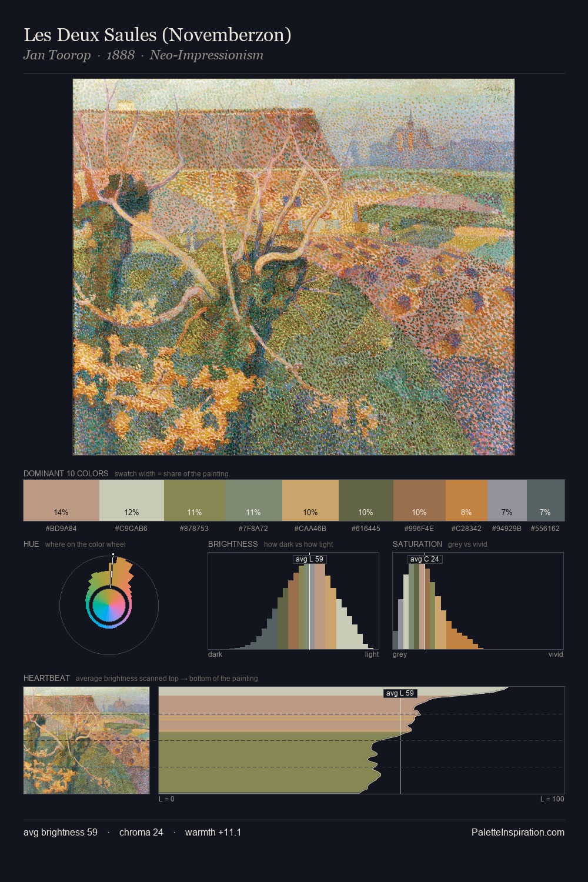Select the #C9CAB6 pale swatch
Viewport: 588px width, 882px height.
tap(132, 500)
